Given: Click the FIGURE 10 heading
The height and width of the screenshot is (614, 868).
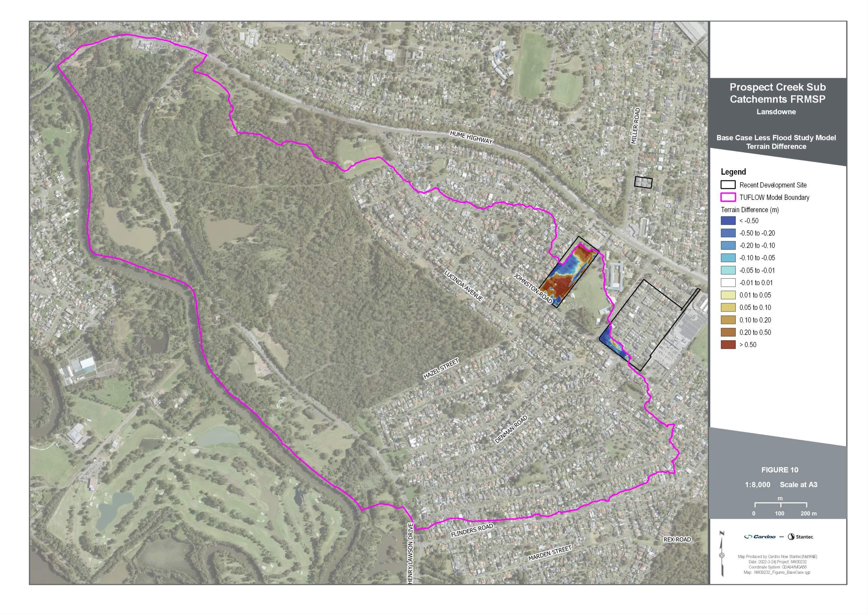Looking at the screenshot, I should pos(779,470).
